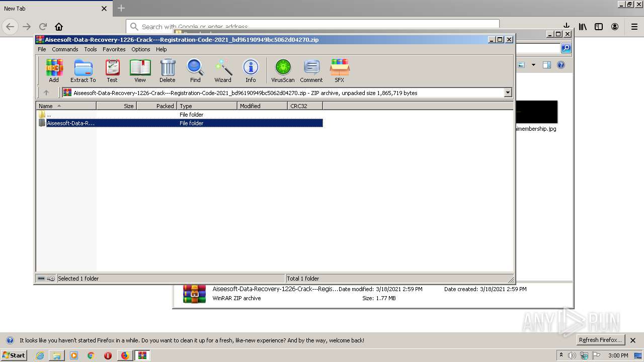Click the 3:00 PM system clock
Image resolution: width=644 pixels, height=362 pixels.
pyautogui.click(x=618, y=355)
